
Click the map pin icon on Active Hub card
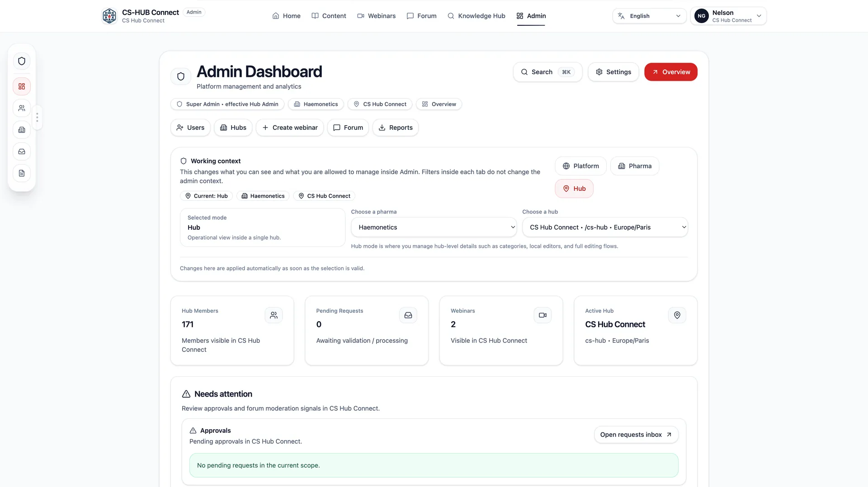coord(677,315)
